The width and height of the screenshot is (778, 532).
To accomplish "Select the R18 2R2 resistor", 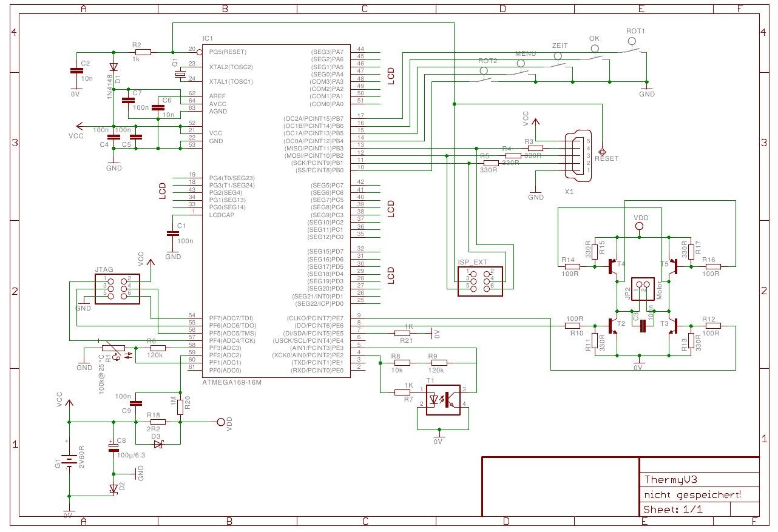I will [157, 421].
